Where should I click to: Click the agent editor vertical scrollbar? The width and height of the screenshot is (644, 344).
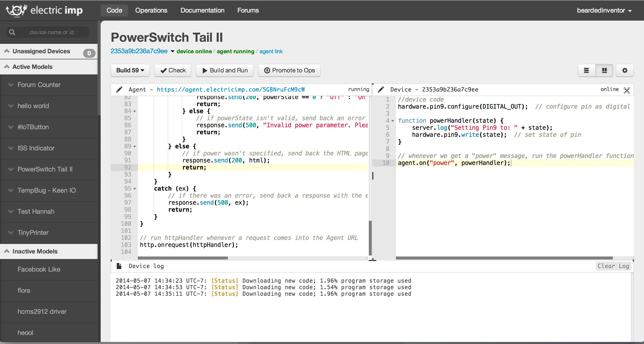click(x=370, y=238)
